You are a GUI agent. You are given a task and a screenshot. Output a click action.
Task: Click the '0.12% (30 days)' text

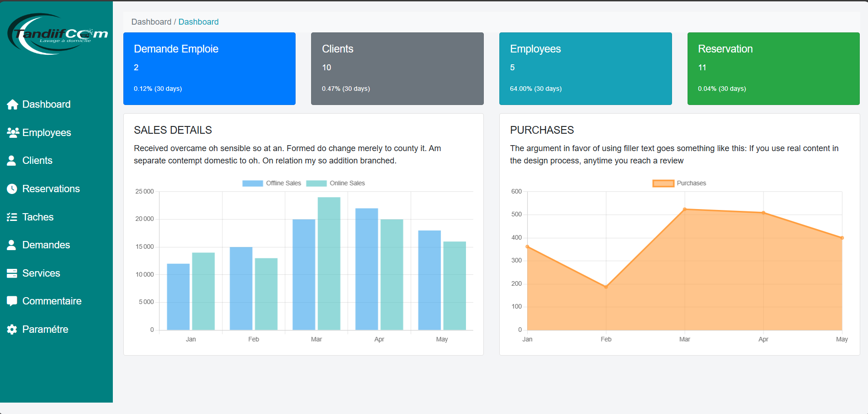pos(158,89)
